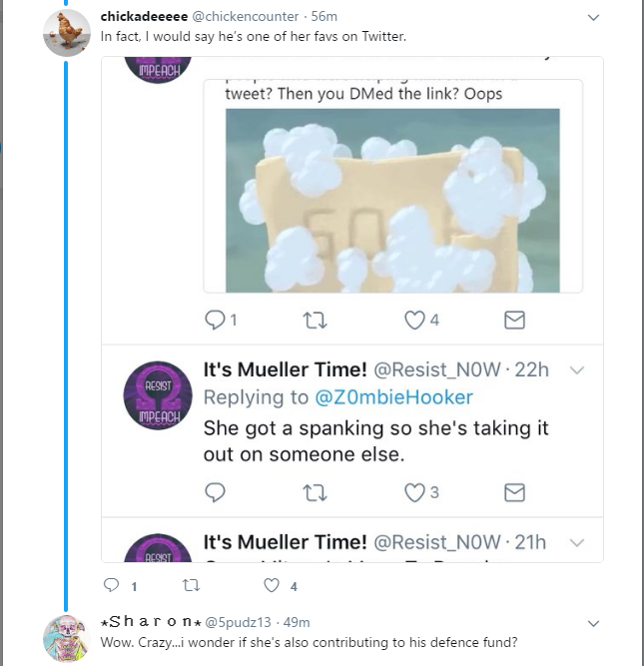Click envelope message icon under soap image
The image size is (644, 666).
(x=514, y=320)
